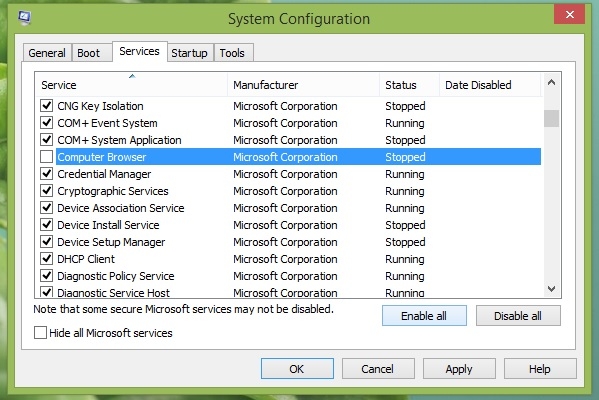Uncheck Credential Manager service checkbox
Viewport: 599px width, 400px height.
pos(47,174)
